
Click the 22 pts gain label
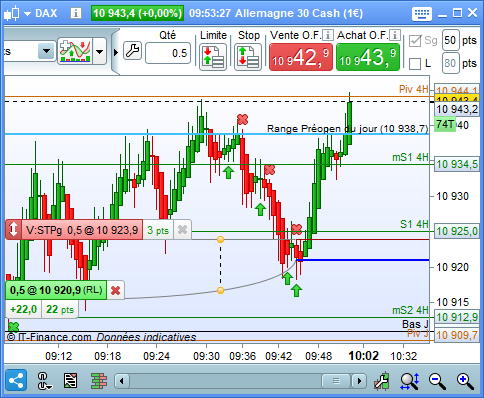60,309
